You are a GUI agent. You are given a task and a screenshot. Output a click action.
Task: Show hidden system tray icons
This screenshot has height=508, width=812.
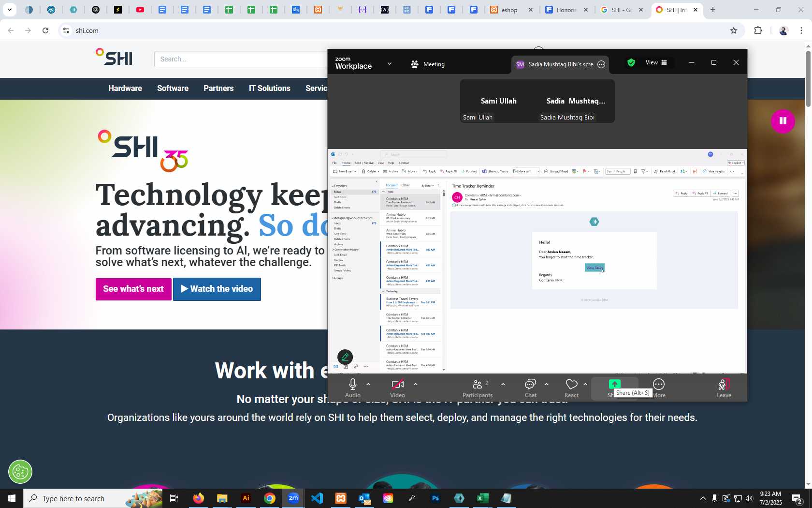point(703,498)
